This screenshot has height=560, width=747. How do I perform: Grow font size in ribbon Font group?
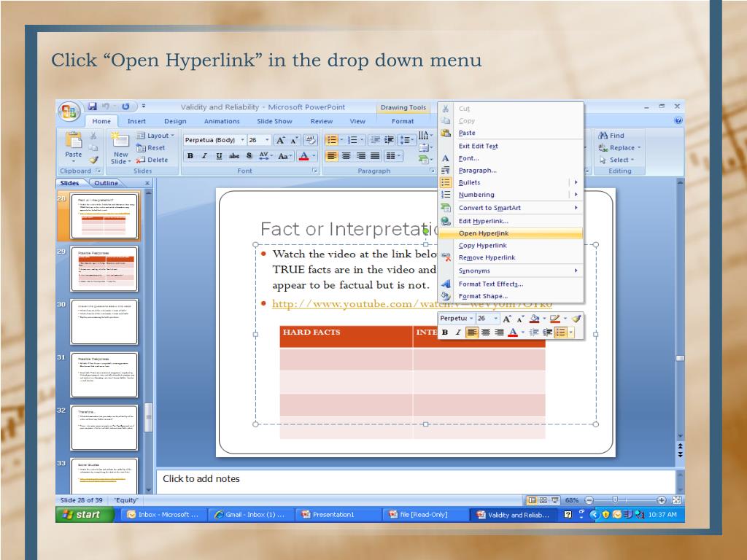(x=281, y=140)
